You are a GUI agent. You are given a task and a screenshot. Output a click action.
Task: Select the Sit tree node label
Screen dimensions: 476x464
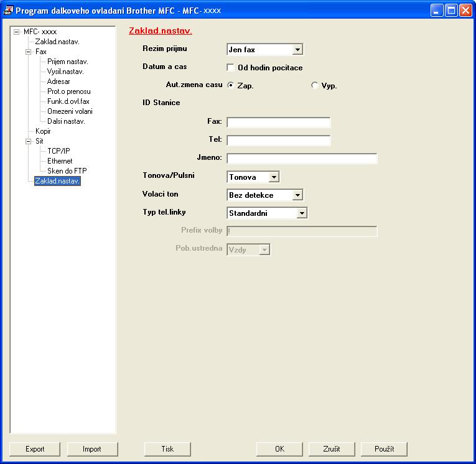[39, 141]
